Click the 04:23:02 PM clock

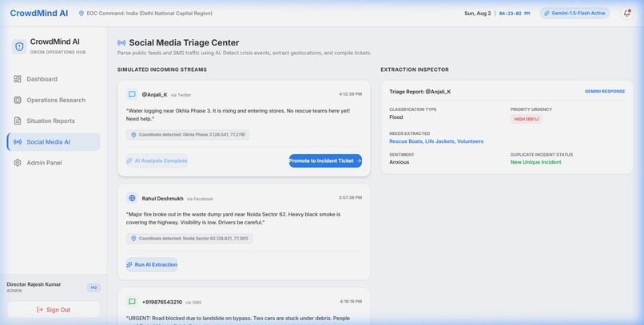pyautogui.click(x=515, y=14)
